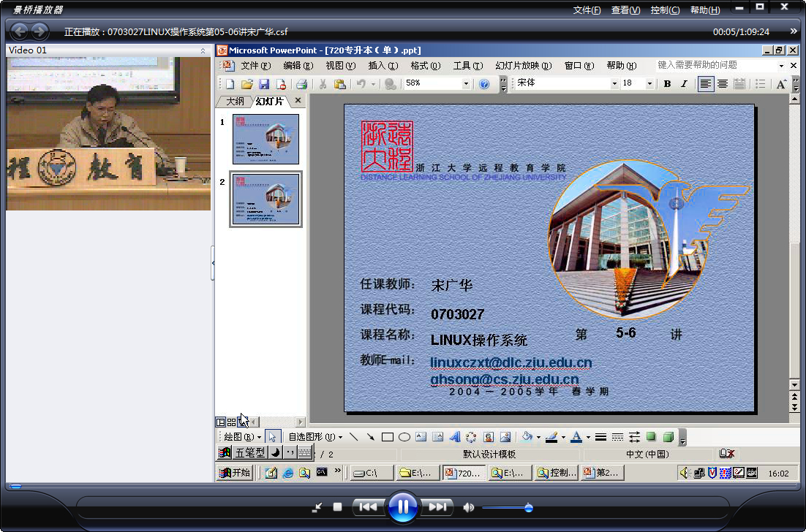Toggle bold formatting
This screenshot has width=806, height=532.
coord(667,84)
